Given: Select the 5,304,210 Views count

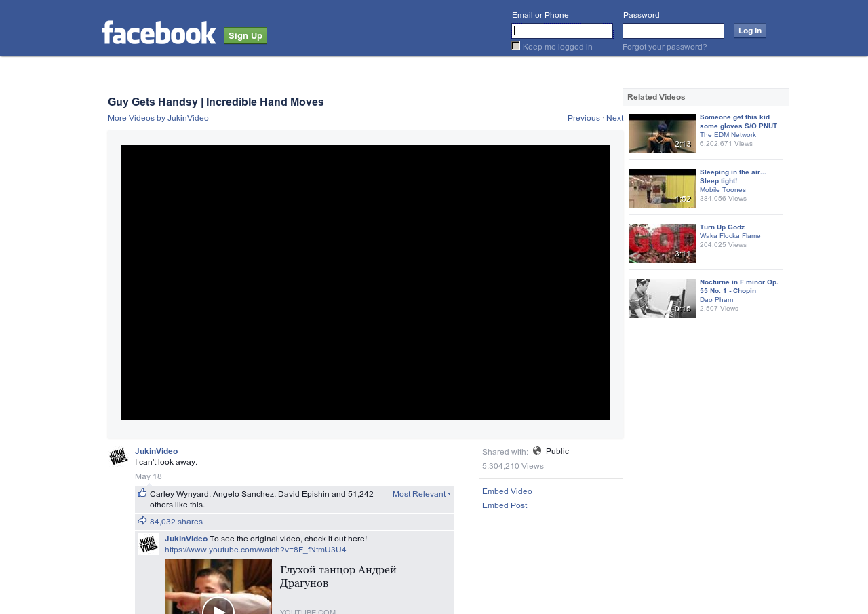Looking at the screenshot, I should [513, 466].
